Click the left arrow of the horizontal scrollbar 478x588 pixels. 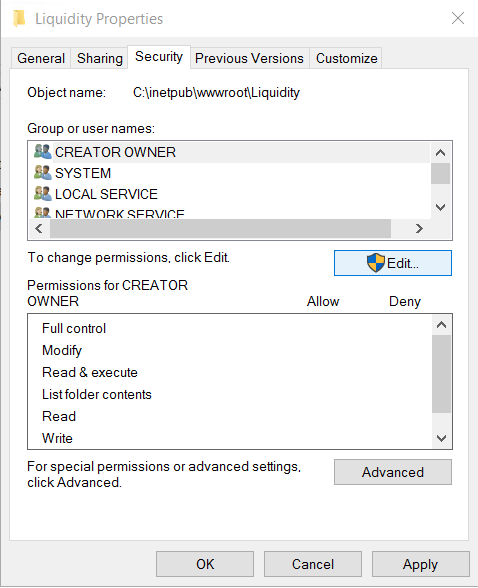39,228
